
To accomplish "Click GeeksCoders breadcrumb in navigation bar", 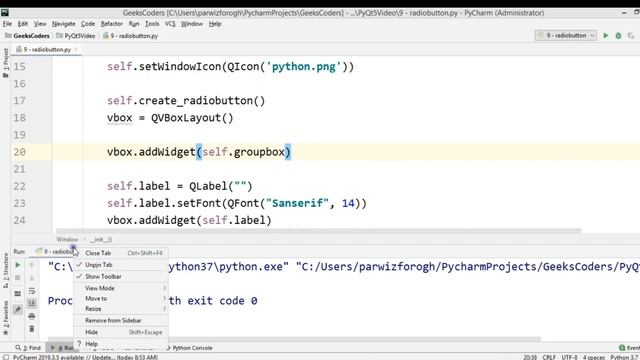I will coord(28,36).
